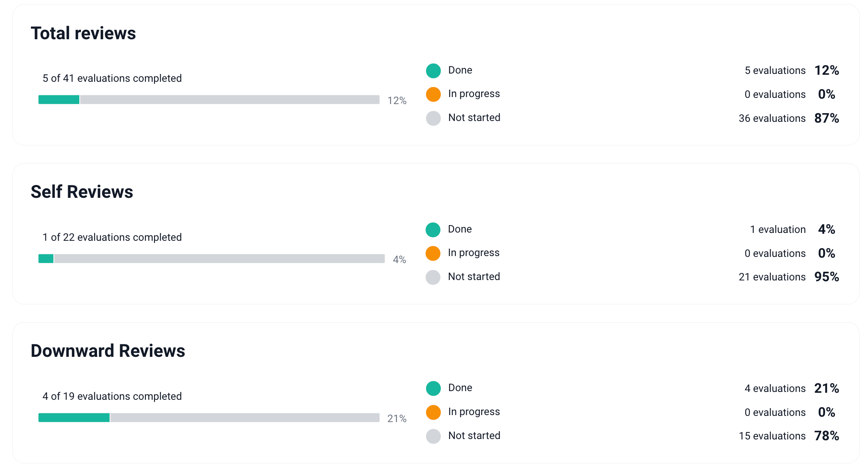Click the 36 evaluations count in Total reviews
The width and height of the screenshot is (868, 470).
point(772,119)
